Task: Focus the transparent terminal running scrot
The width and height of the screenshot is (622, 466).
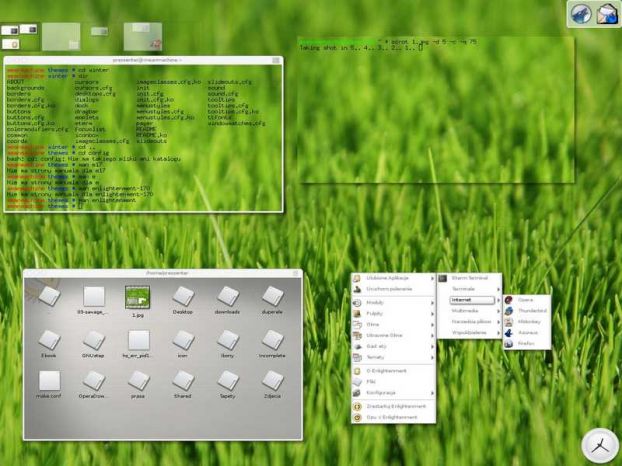Action: click(x=436, y=110)
